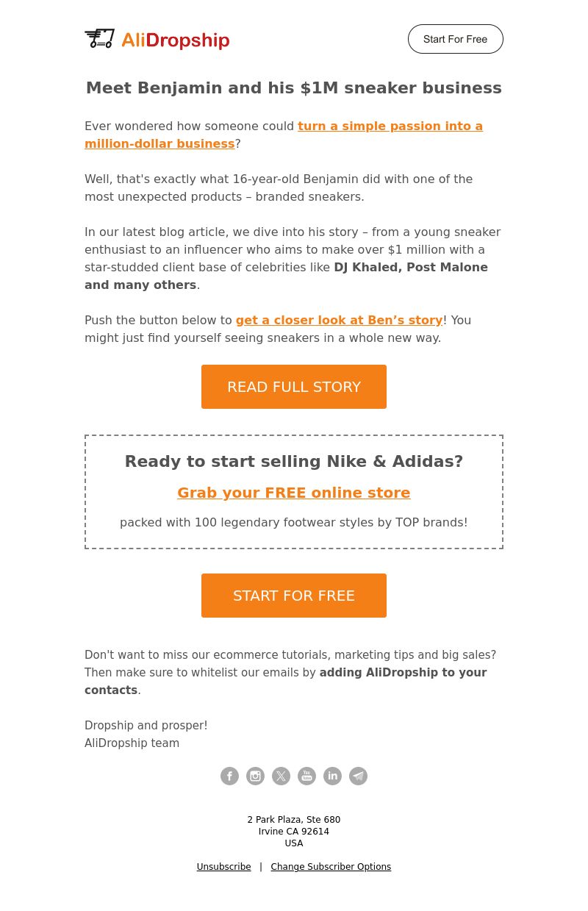588x911 pixels.
Task: Click the outlined Start For Free header button
Action: [456, 39]
